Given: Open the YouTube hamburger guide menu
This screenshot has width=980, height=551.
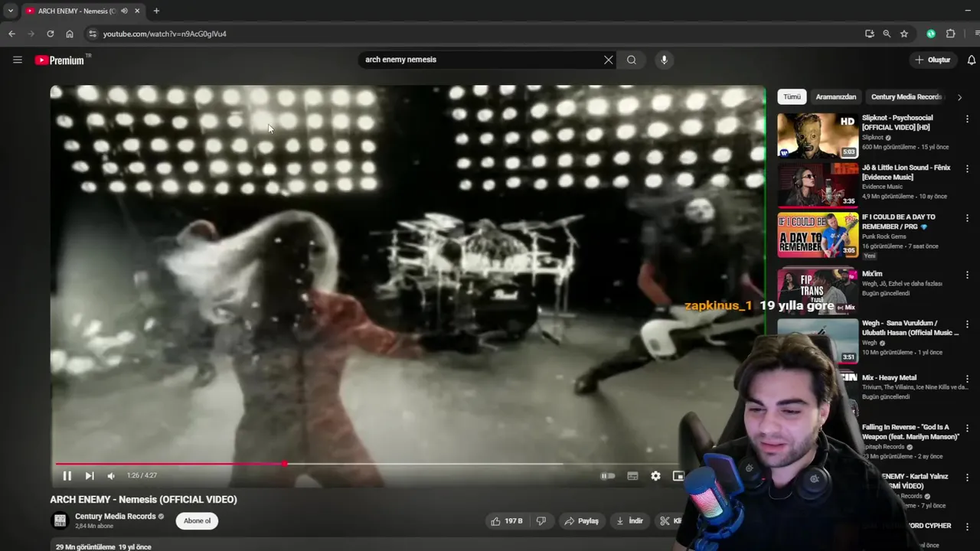Looking at the screenshot, I should coord(18,60).
